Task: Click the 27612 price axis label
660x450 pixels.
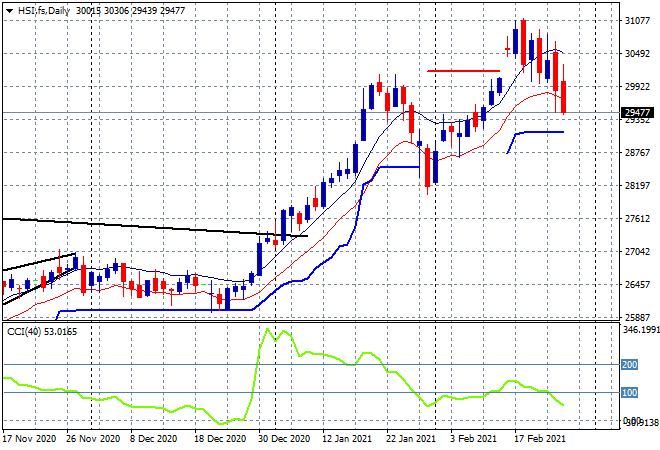Action: click(x=637, y=218)
